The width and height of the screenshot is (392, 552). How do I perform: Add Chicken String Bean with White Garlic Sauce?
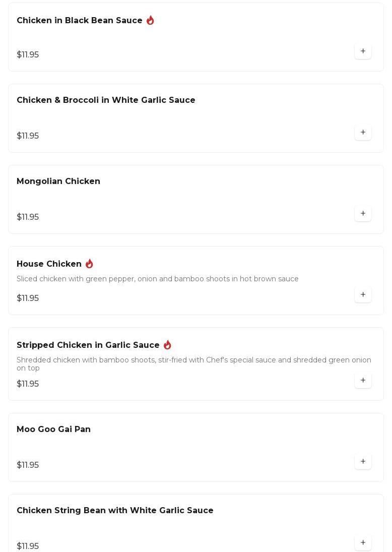[x=363, y=542]
